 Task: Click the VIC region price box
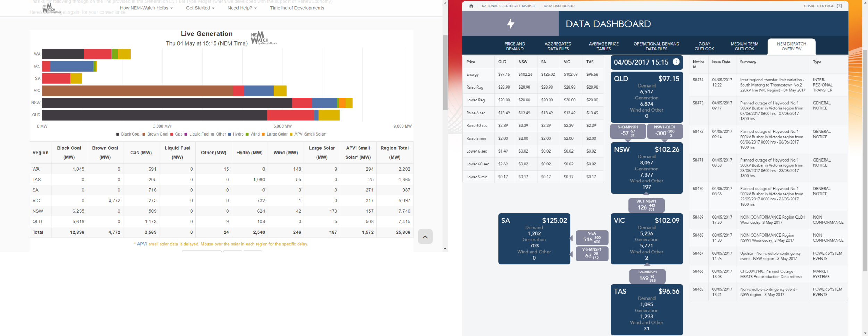[646, 239]
